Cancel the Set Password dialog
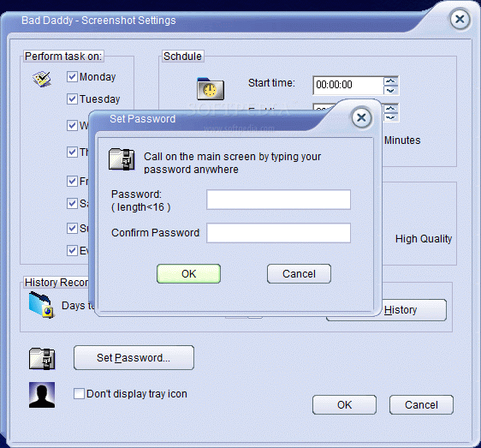 (x=299, y=273)
